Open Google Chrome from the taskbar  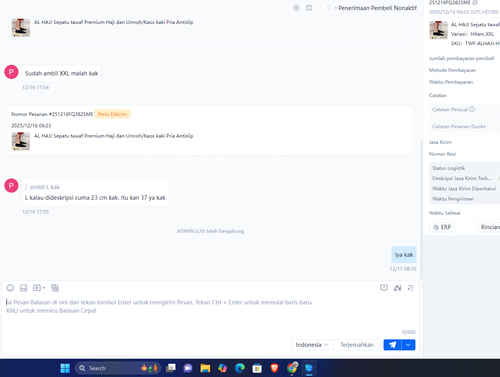tap(292, 368)
